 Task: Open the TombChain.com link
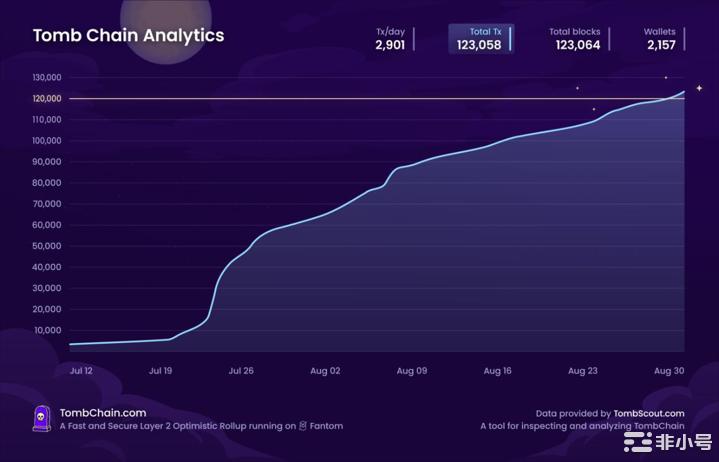103,412
